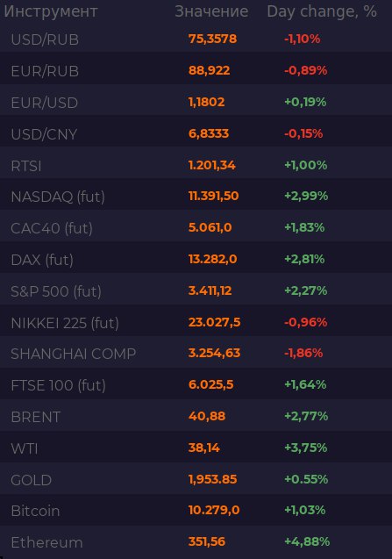Select the USD/RUB instrument row
This screenshot has height=559, width=392.
pos(196,39)
